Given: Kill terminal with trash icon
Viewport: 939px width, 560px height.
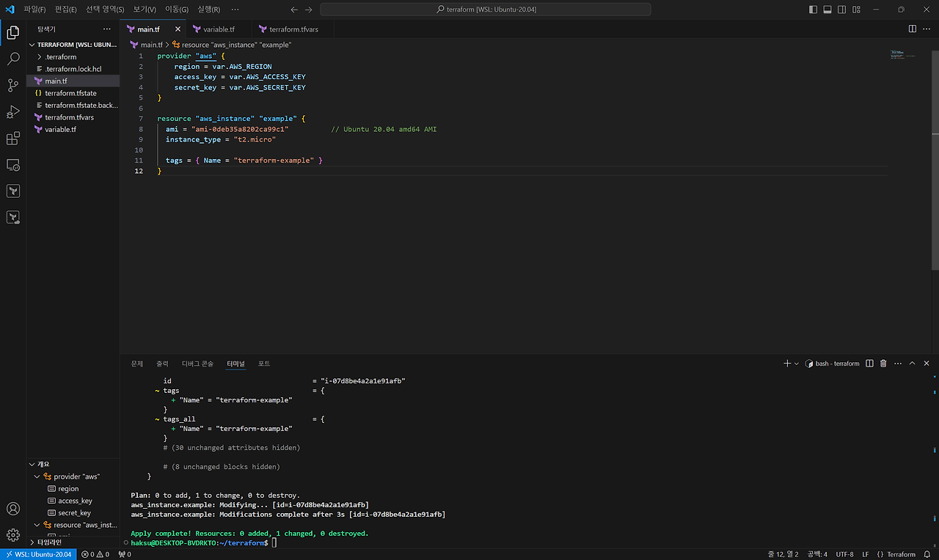Looking at the screenshot, I should (883, 364).
